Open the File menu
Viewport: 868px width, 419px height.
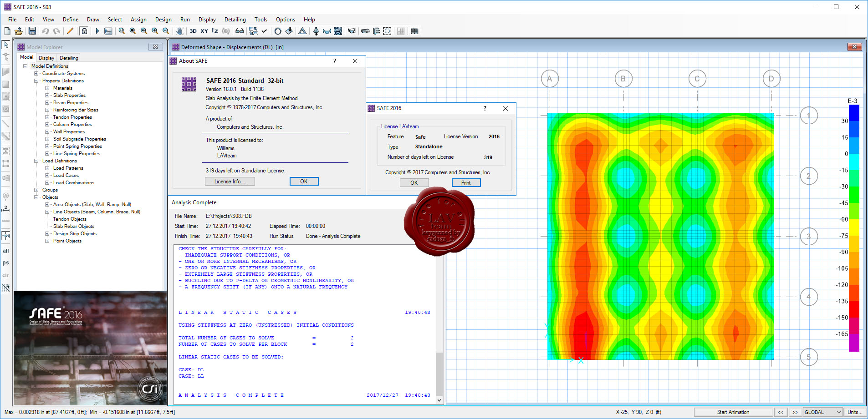coord(12,20)
